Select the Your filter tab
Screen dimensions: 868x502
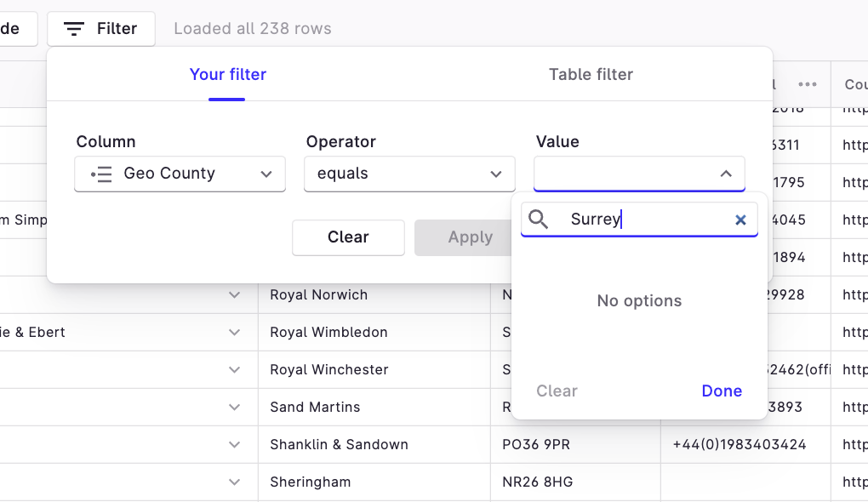click(x=227, y=74)
